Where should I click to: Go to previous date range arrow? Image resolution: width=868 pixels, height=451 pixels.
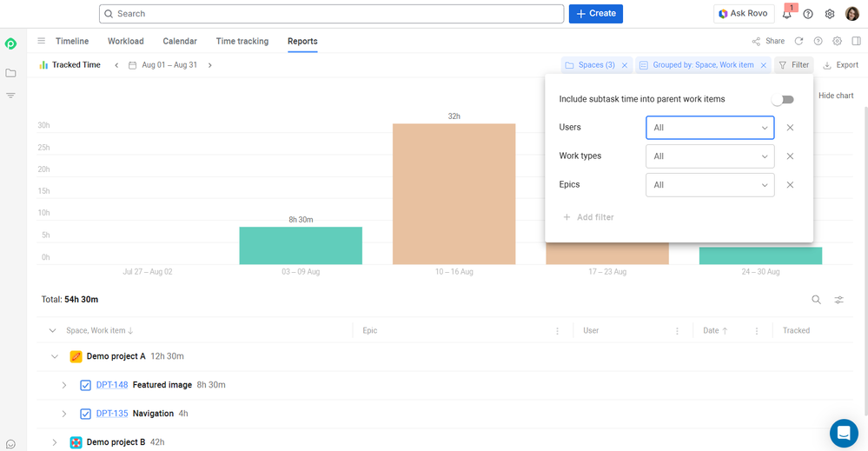pos(116,65)
